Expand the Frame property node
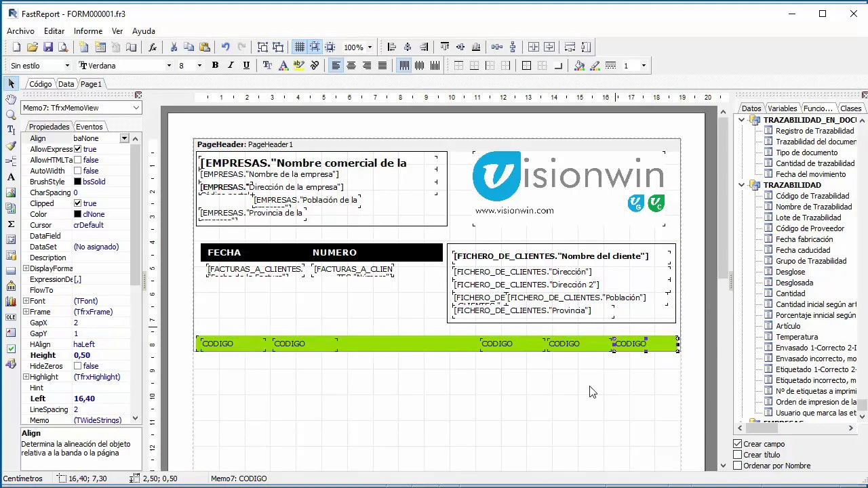The height and width of the screenshot is (488, 868). click(26, 312)
